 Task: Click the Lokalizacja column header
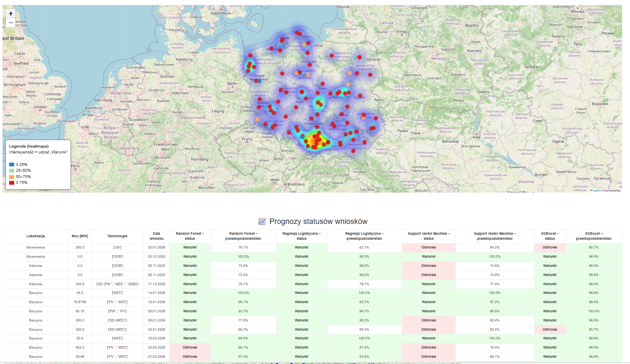[x=36, y=236]
